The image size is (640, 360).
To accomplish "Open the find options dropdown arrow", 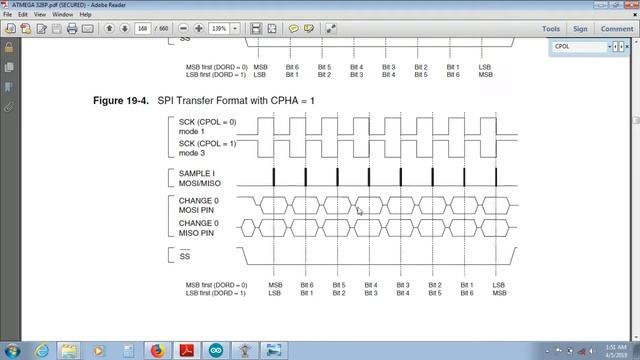I will (609, 47).
